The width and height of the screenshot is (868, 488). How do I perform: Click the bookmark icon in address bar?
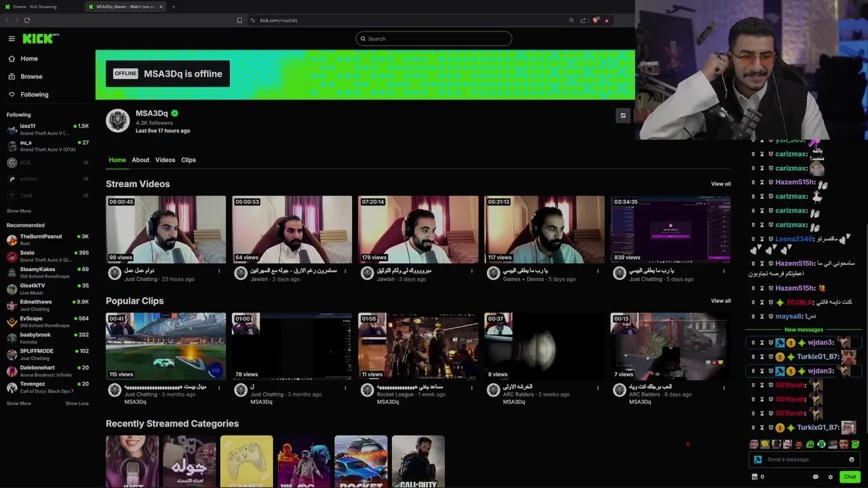point(239,20)
